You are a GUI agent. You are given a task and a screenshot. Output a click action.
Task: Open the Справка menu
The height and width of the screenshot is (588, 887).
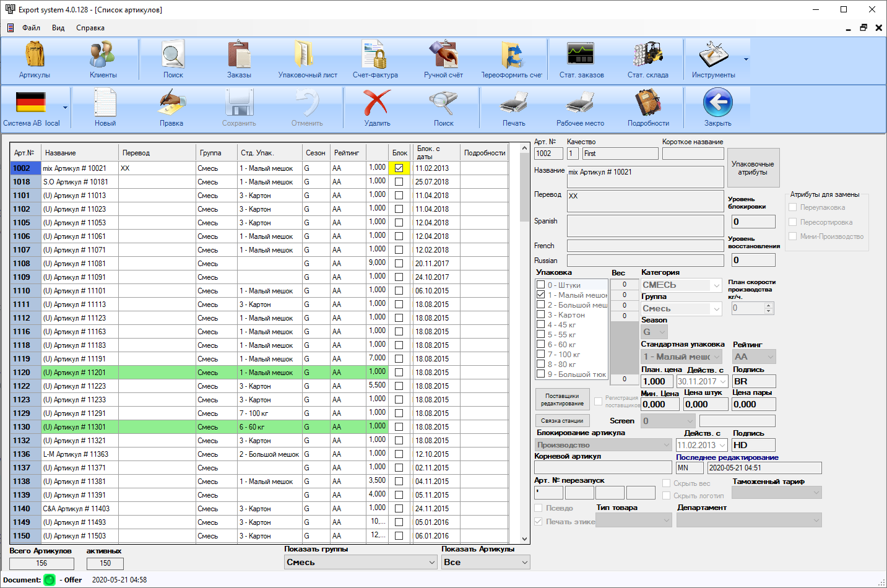coord(90,28)
